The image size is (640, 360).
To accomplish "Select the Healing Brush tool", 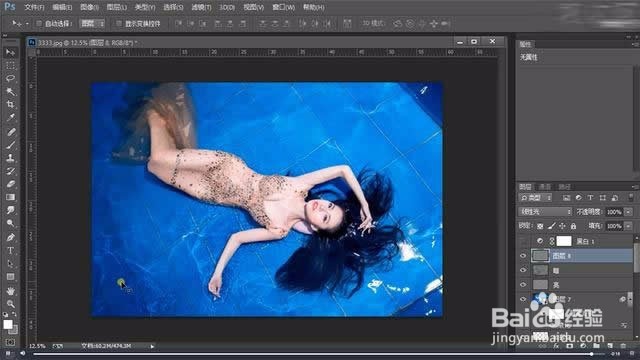I will pos(10,132).
